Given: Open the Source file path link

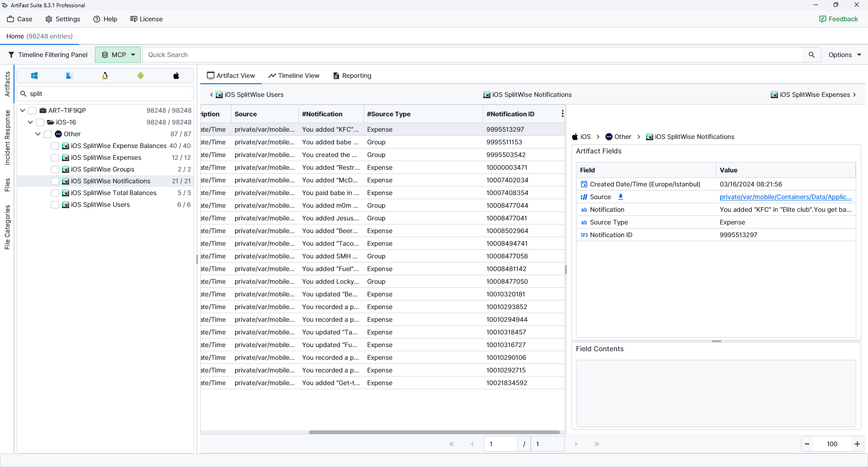Looking at the screenshot, I should click(x=786, y=197).
